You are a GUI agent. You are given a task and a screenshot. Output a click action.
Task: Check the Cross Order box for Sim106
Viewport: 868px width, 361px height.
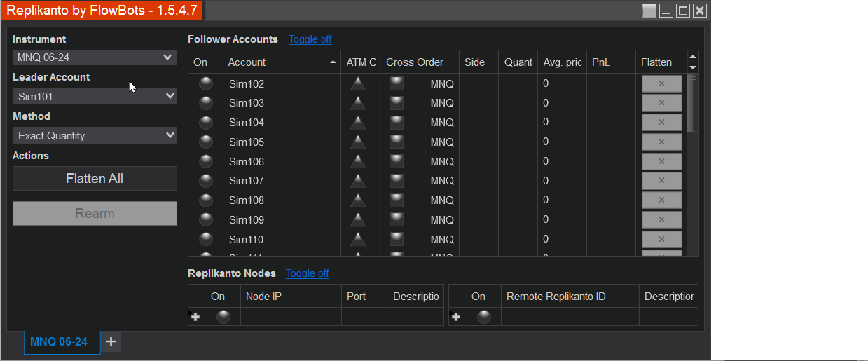397,161
